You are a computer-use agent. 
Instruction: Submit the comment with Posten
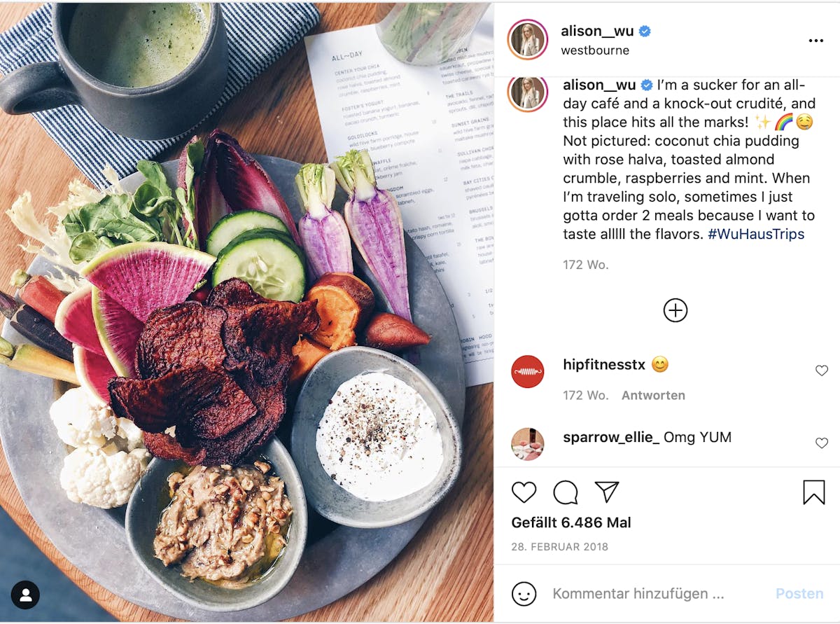click(x=799, y=594)
